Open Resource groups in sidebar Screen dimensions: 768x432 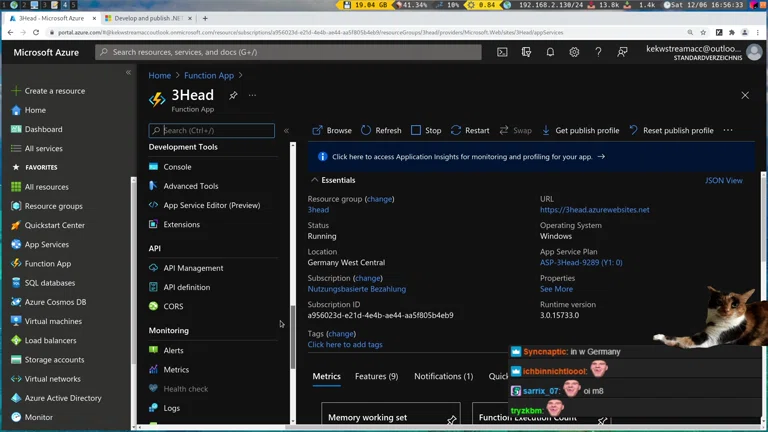pyautogui.click(x=53, y=206)
